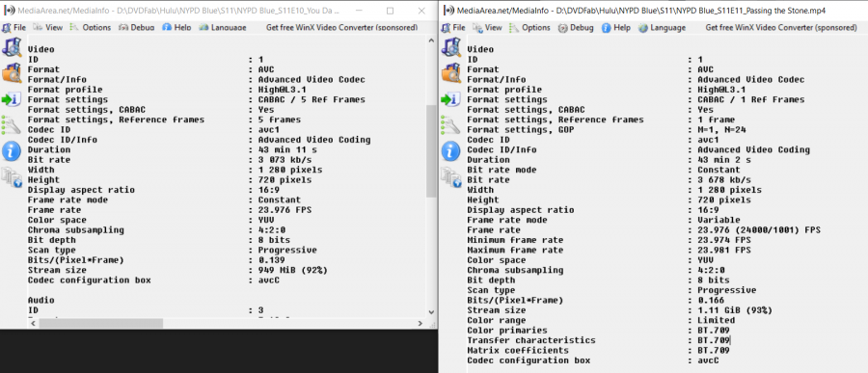868x373 pixels.
Task: Click the open file icon in left window sidebar
Action: [11, 47]
